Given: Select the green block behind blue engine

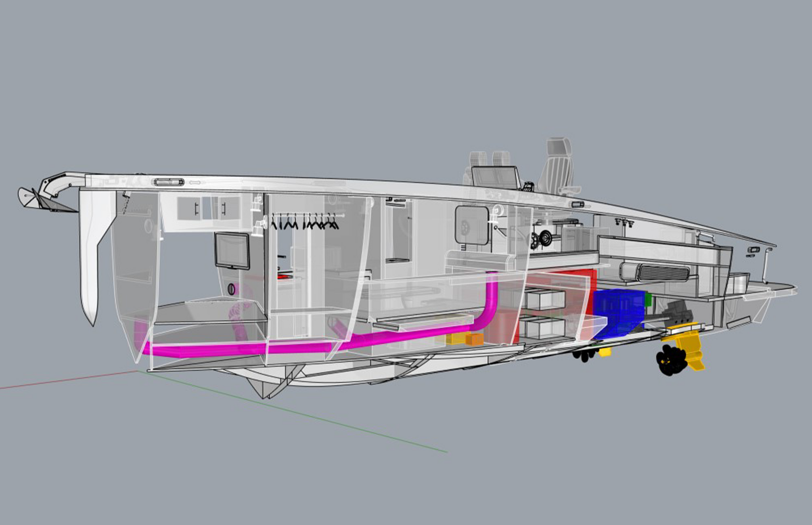Looking at the screenshot, I should [649, 299].
